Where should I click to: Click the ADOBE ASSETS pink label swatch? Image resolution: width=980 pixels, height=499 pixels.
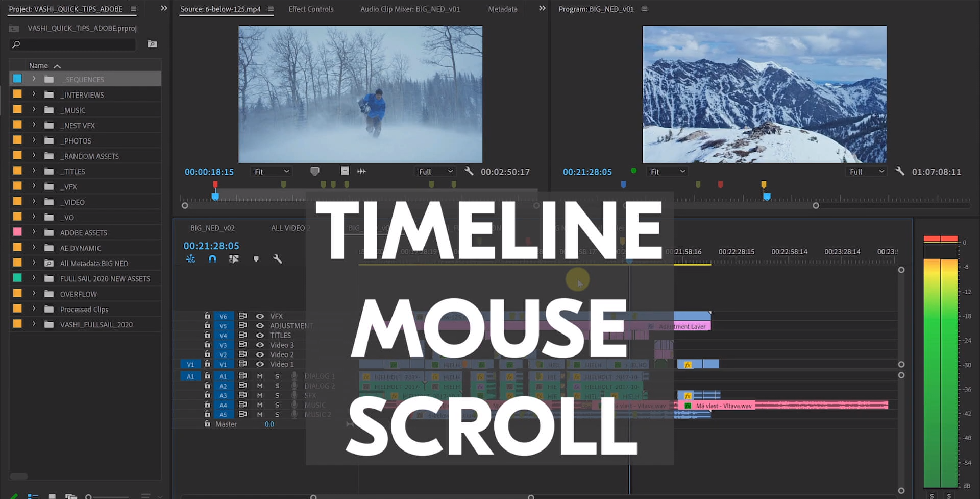pos(17,232)
